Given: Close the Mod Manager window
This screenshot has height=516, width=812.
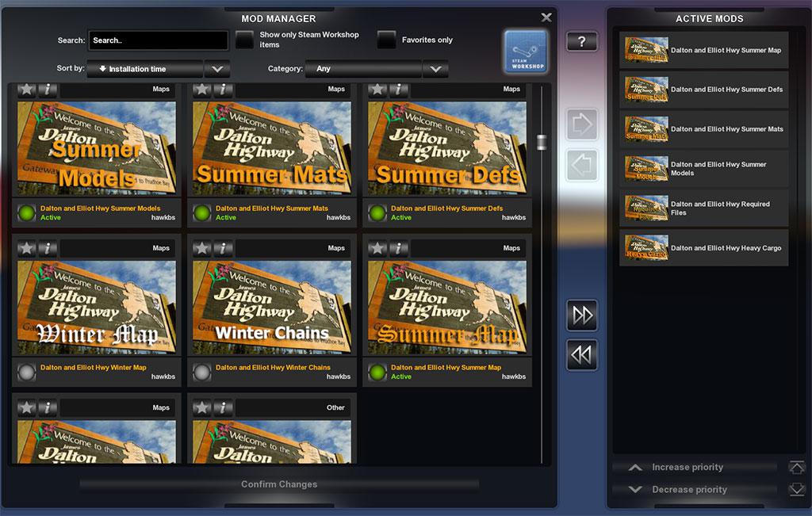Looking at the screenshot, I should [x=546, y=17].
